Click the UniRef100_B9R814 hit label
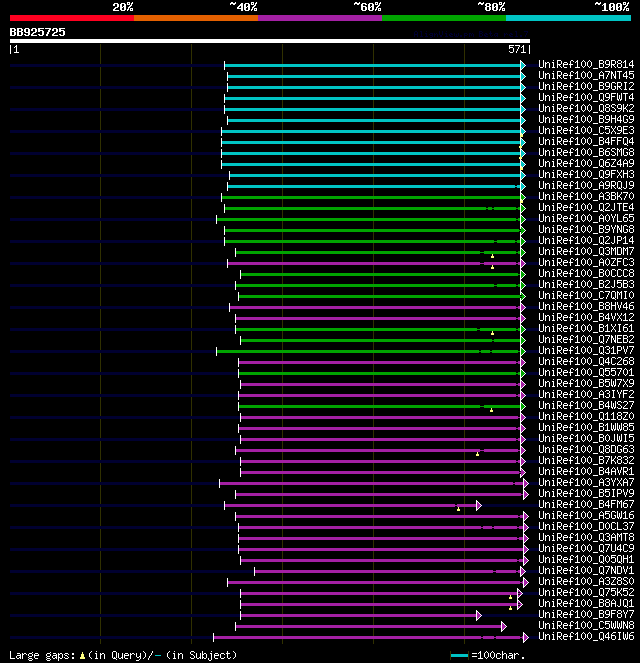The width and height of the screenshot is (640, 663). click(x=586, y=65)
